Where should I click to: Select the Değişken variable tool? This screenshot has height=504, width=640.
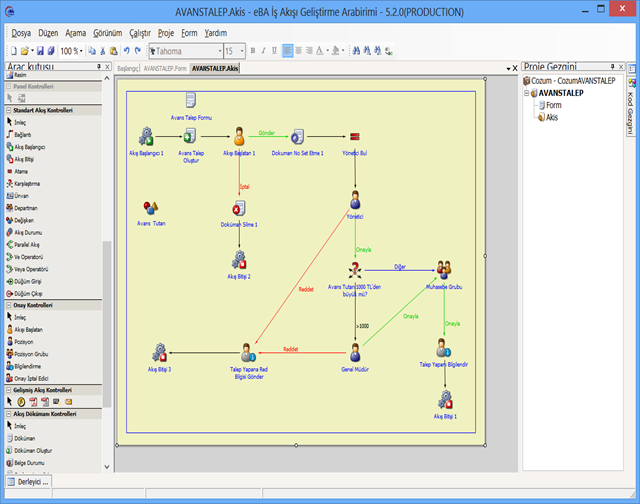(20, 220)
